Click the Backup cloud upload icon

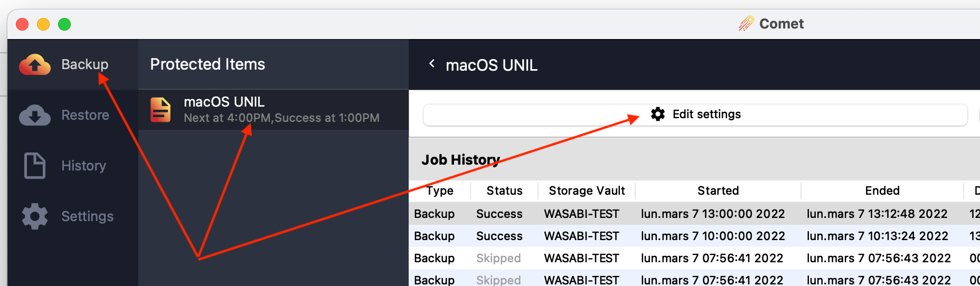click(35, 65)
